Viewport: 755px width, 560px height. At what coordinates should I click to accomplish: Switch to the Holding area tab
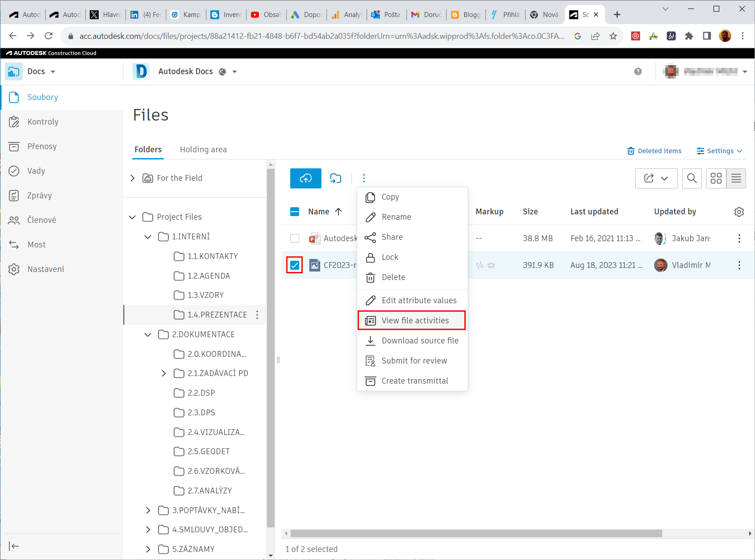pyautogui.click(x=203, y=150)
